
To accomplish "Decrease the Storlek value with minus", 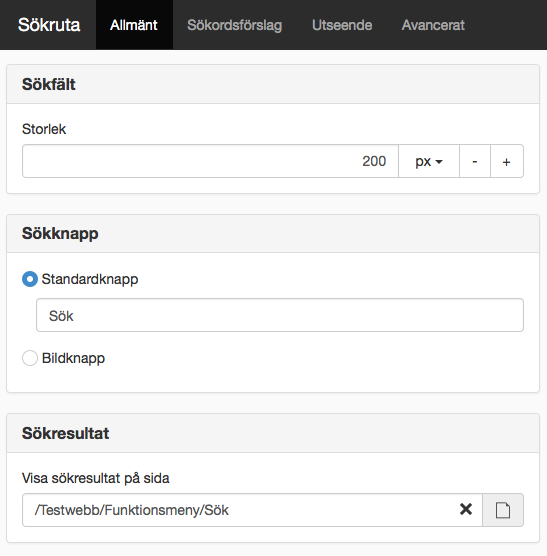I will click(x=475, y=161).
